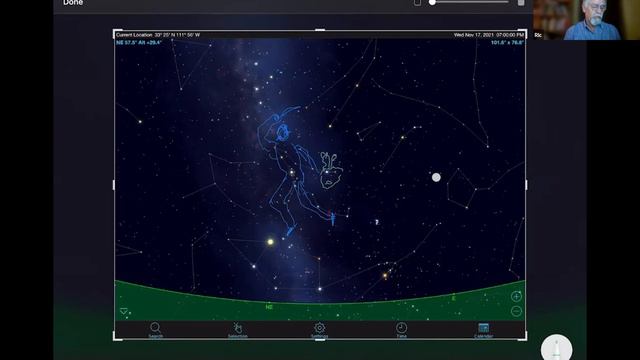Open the Search tool in the sky app
Viewport: 640px width, 360px height.
pos(155,330)
